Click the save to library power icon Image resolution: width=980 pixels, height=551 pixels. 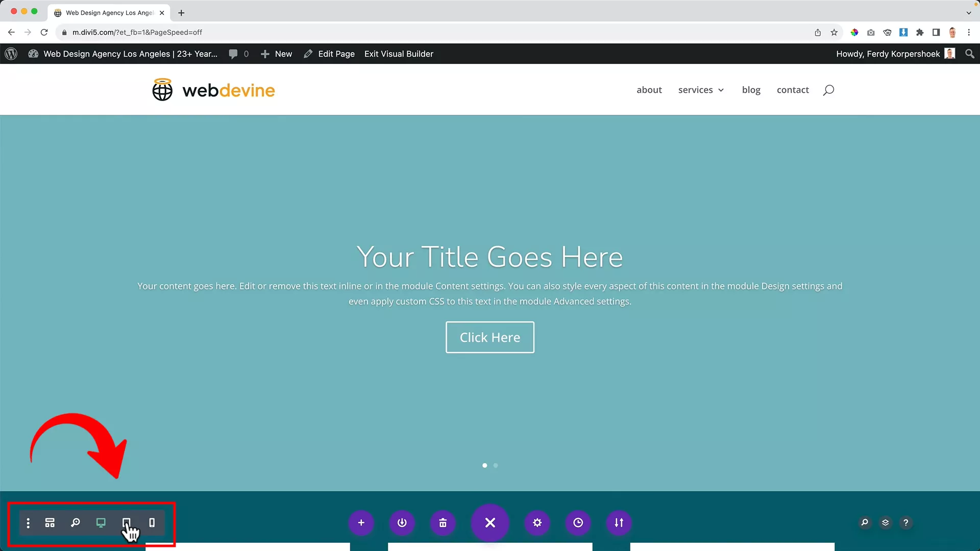click(402, 522)
